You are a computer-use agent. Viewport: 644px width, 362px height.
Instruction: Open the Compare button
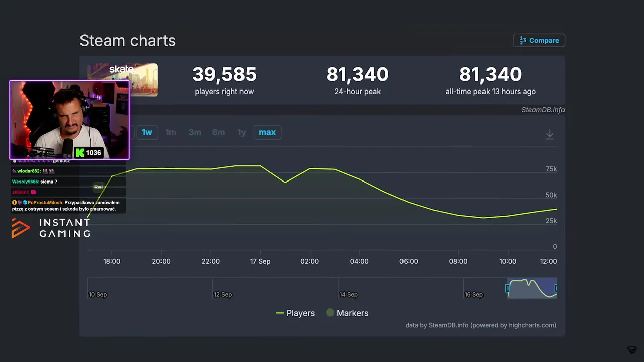pyautogui.click(x=539, y=40)
